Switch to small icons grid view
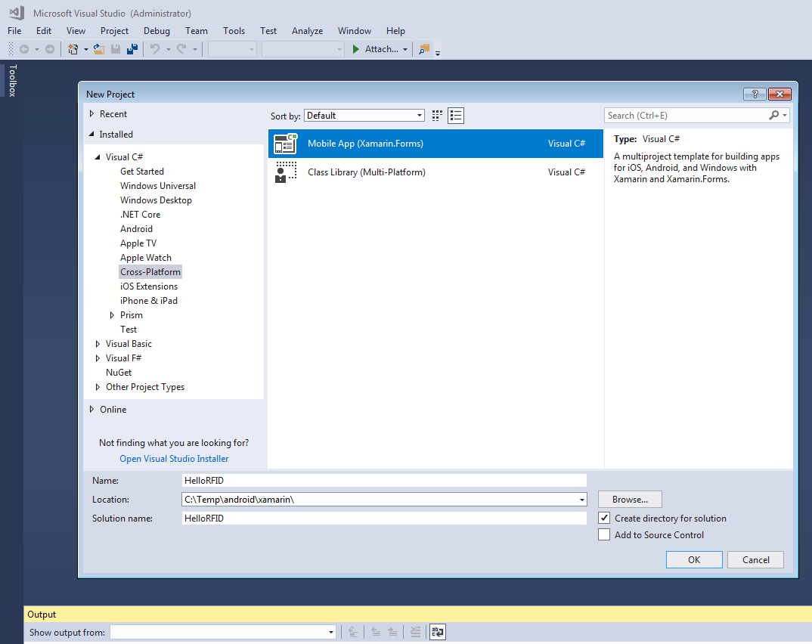This screenshot has height=644, width=812. pos(437,116)
